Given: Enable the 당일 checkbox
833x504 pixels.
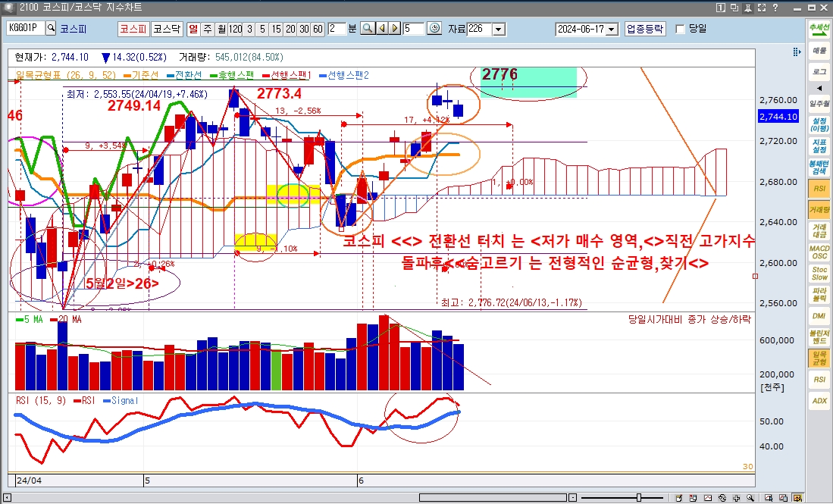Looking at the screenshot, I should click(680, 29).
